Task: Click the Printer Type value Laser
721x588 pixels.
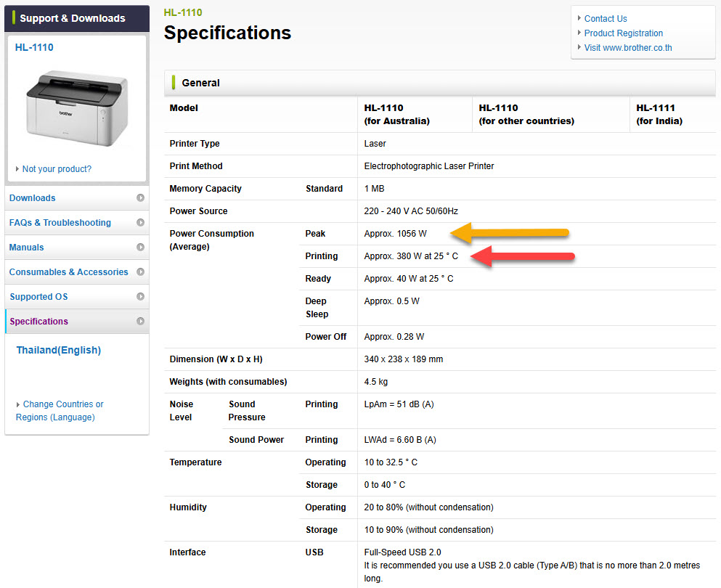Action: pos(375,144)
